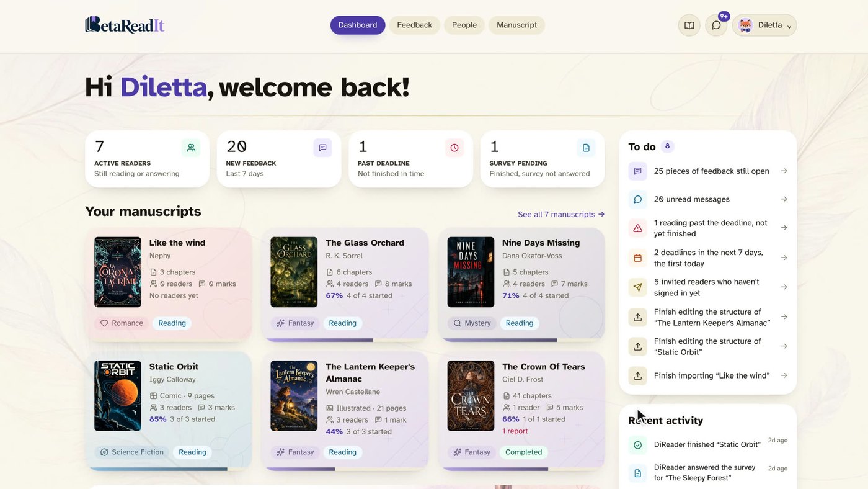Click the Completed status badge
The height and width of the screenshot is (489, 868).
pyautogui.click(x=523, y=452)
